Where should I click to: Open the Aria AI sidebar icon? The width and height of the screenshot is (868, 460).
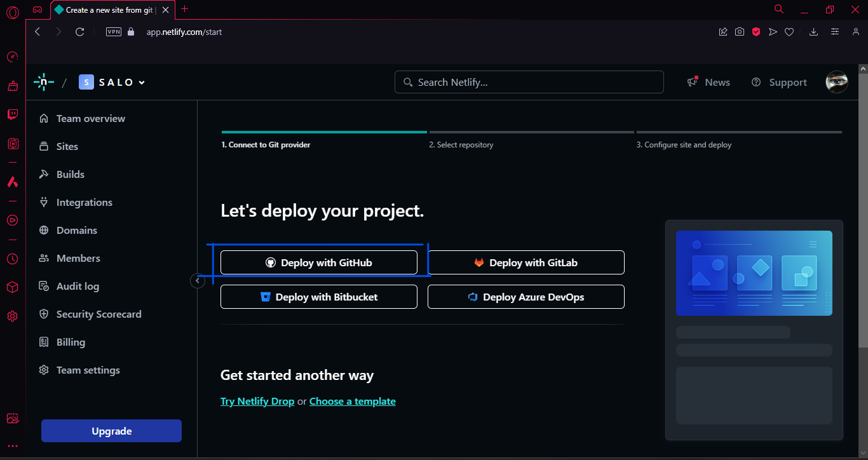pos(12,182)
